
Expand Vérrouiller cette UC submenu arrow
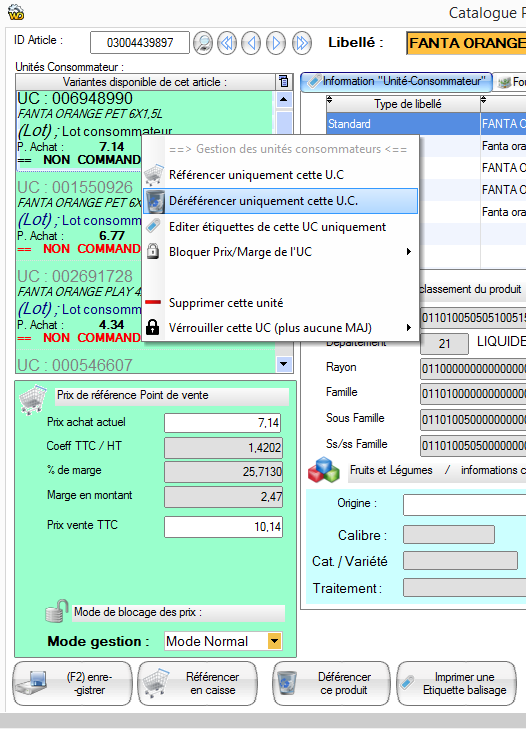point(408,327)
